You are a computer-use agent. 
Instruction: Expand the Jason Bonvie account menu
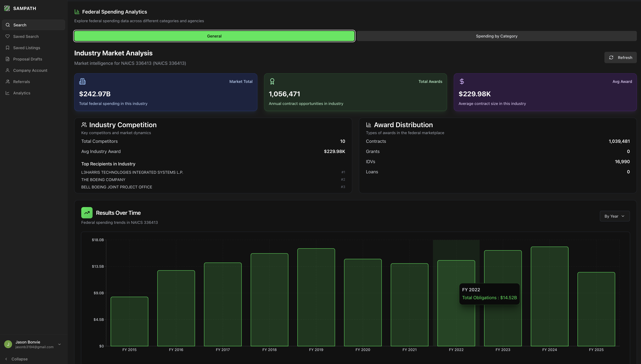pos(60,344)
